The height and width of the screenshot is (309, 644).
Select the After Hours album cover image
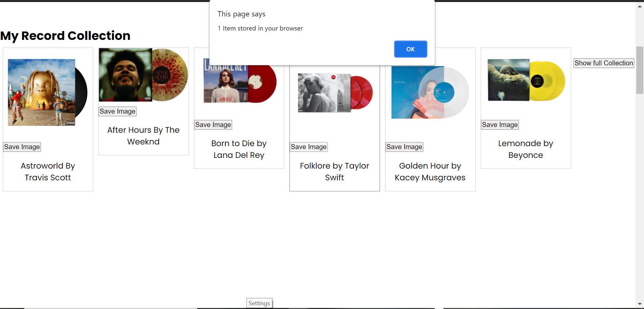(x=144, y=75)
